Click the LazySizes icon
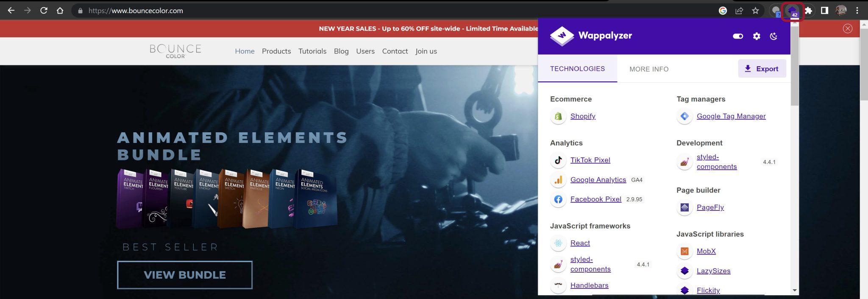868x299 pixels. click(x=684, y=271)
